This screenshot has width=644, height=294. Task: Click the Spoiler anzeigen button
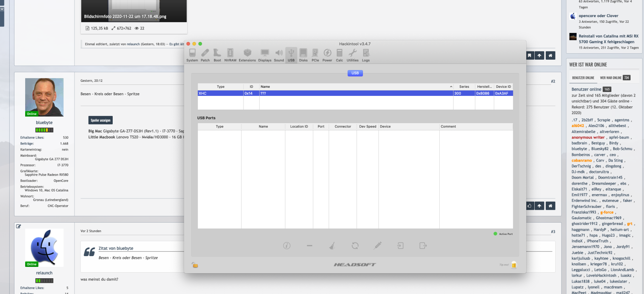101,120
